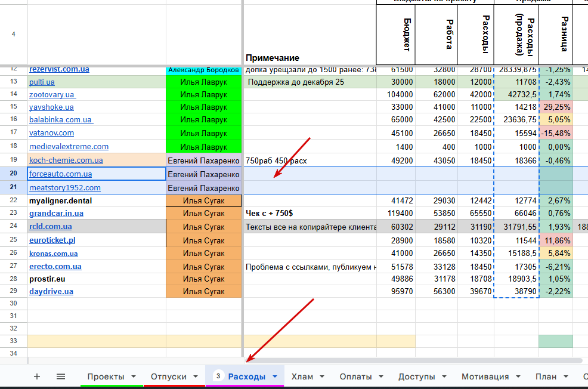Image resolution: width=588 pixels, height=389 pixels.
Task: Switch to the План sheet tab
Action: coord(546,376)
